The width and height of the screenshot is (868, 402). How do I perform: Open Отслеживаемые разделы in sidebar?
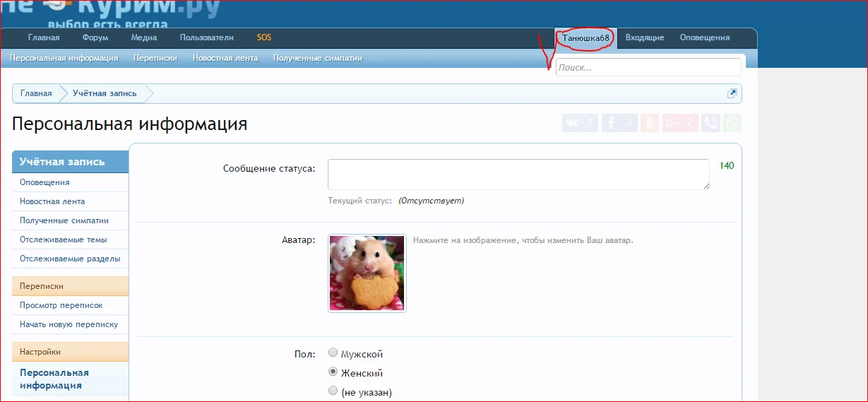tap(70, 259)
